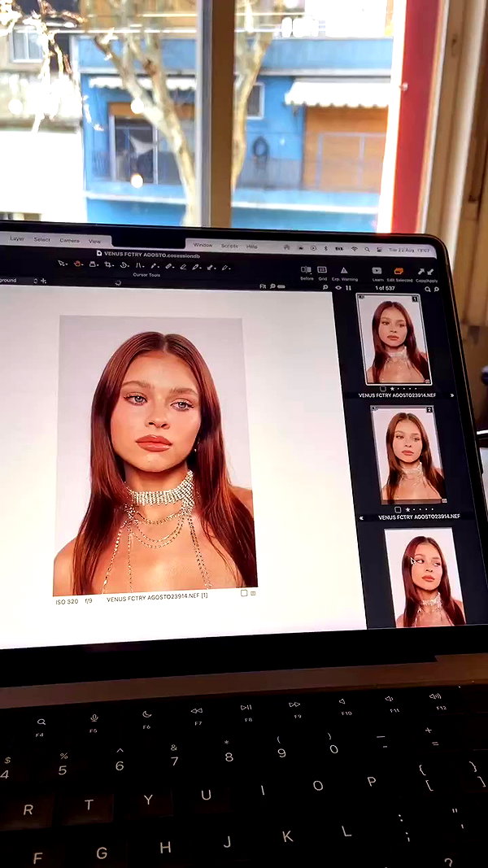The height and width of the screenshot is (868, 488).
Task: Click the VENUS FCTRY AGOSTO.cosessiondb title
Action: 151,254
